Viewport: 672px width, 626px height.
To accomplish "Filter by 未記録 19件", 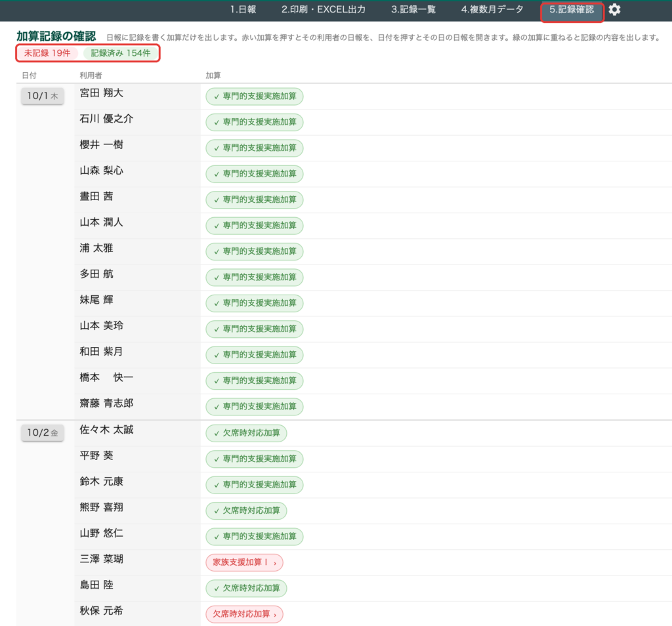I will (47, 53).
